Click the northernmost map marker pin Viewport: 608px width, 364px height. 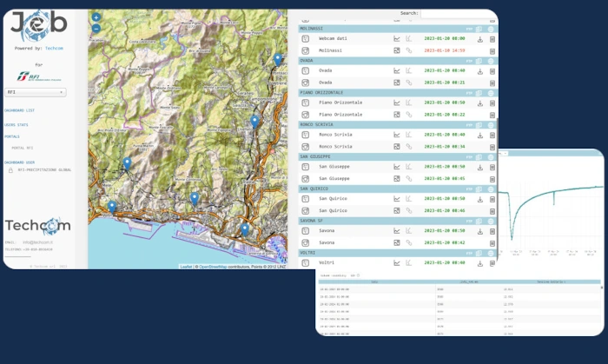point(278,60)
